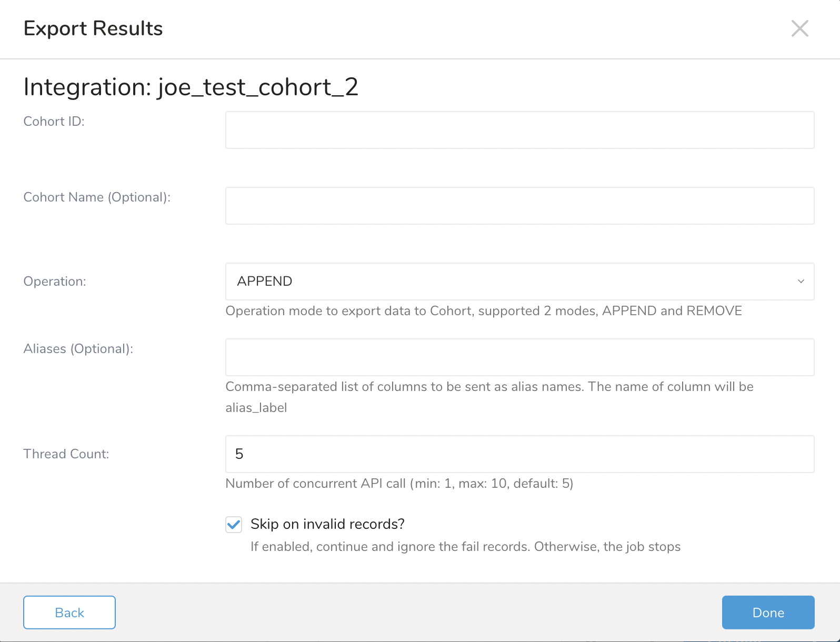Click the "Thread Count:" field label
840x642 pixels.
click(x=66, y=454)
